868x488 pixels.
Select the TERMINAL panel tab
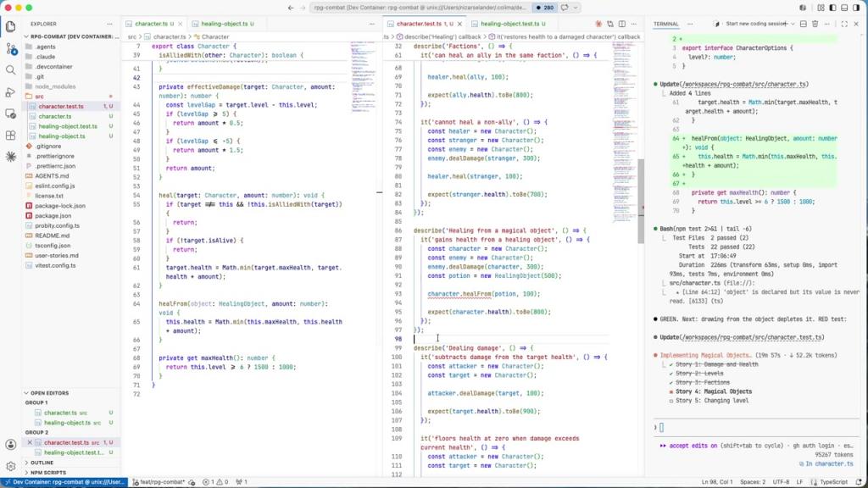pos(666,24)
